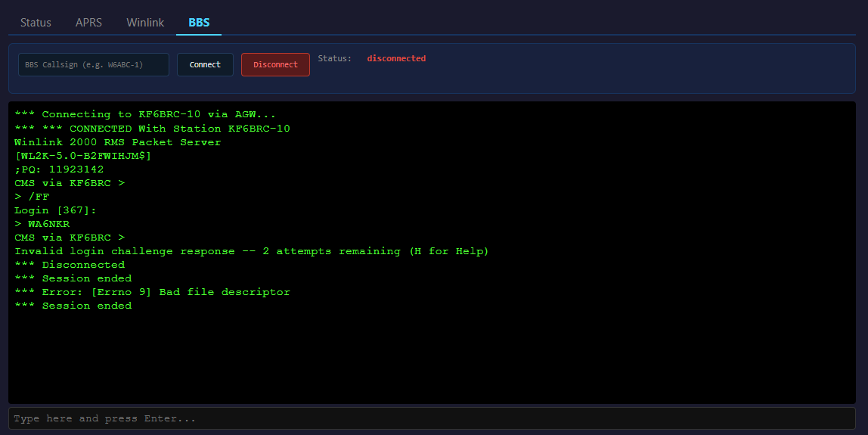Click the Connect button
The image size is (868, 435).
click(x=205, y=65)
